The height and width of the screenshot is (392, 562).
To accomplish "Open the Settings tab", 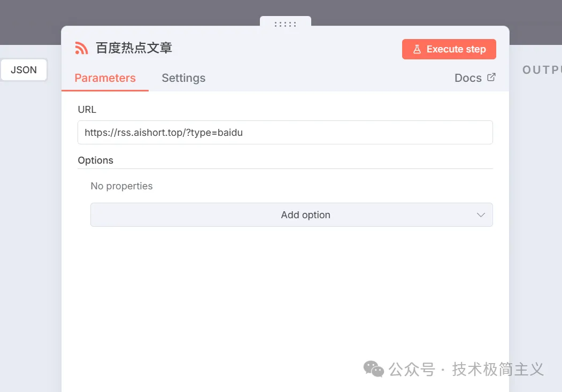I will point(183,78).
